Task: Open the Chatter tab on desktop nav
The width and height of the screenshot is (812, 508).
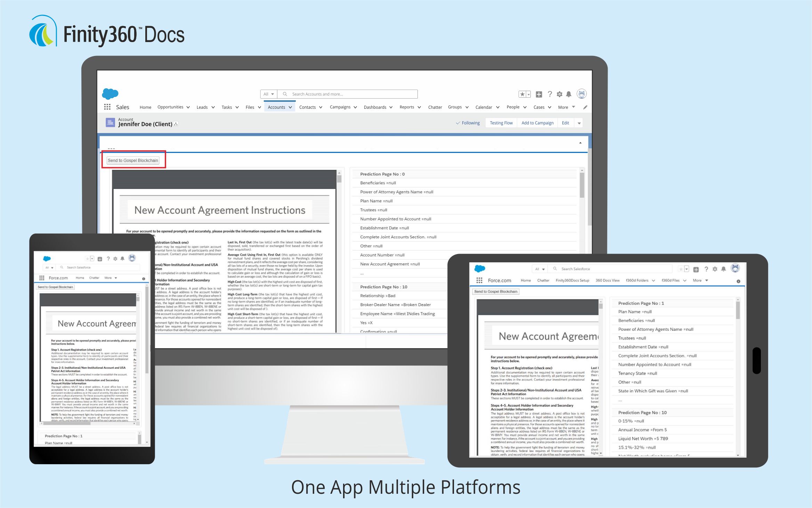Action: tap(435, 107)
